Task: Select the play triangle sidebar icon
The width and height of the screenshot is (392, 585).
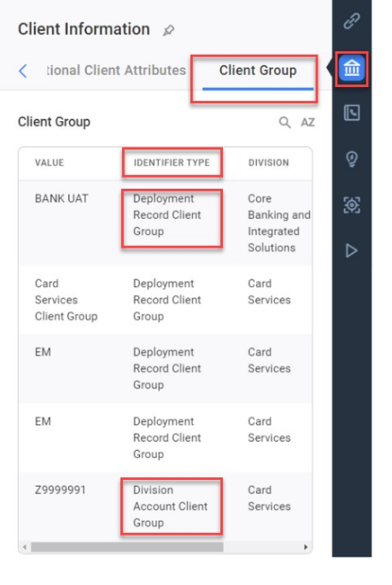Action: pos(351,250)
